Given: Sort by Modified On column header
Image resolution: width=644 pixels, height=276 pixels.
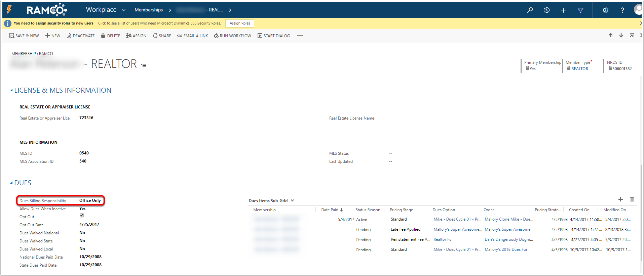Looking at the screenshot, I should click(614, 210).
